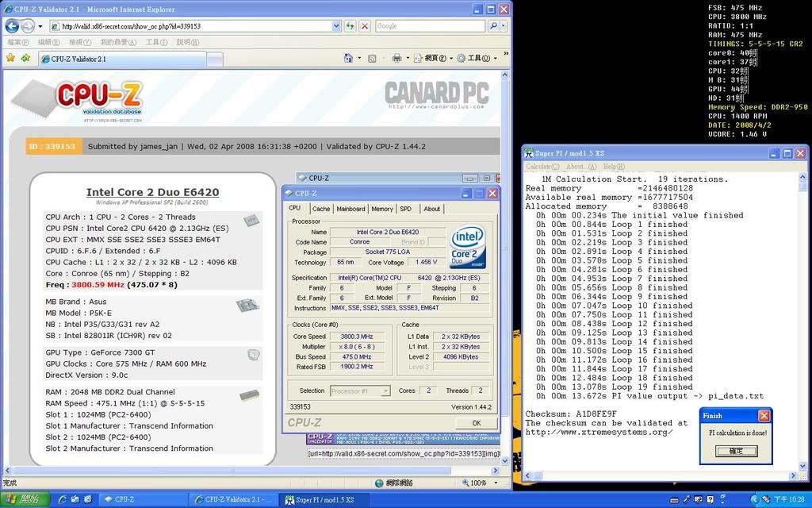The image size is (812, 508).
Task: Click the Home icon in IE command bar
Action: [x=349, y=58]
